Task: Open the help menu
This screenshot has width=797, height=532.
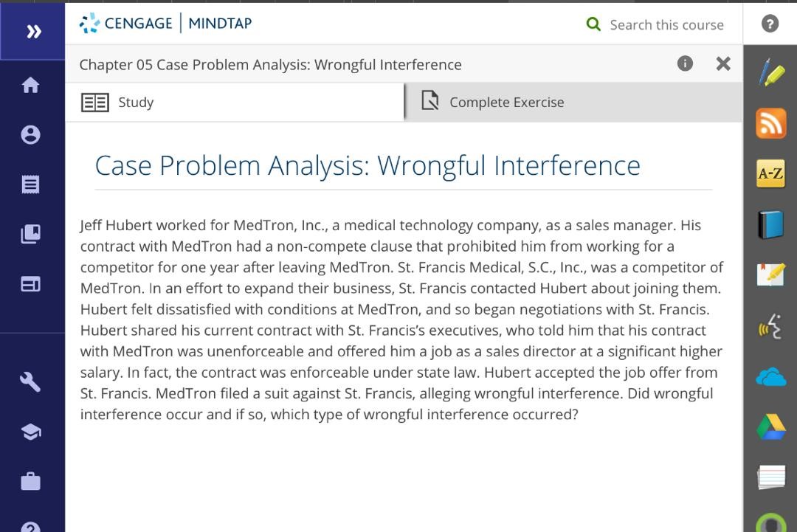Action: [x=769, y=24]
